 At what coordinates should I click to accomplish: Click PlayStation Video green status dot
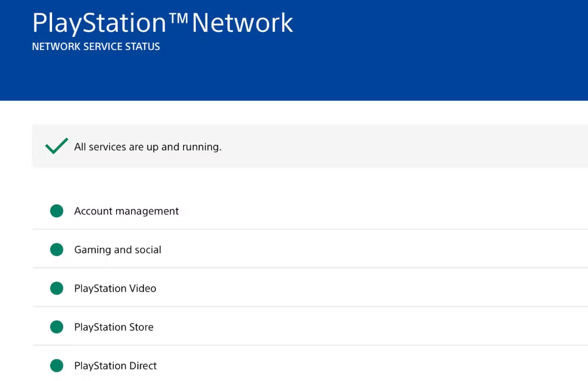pos(56,288)
